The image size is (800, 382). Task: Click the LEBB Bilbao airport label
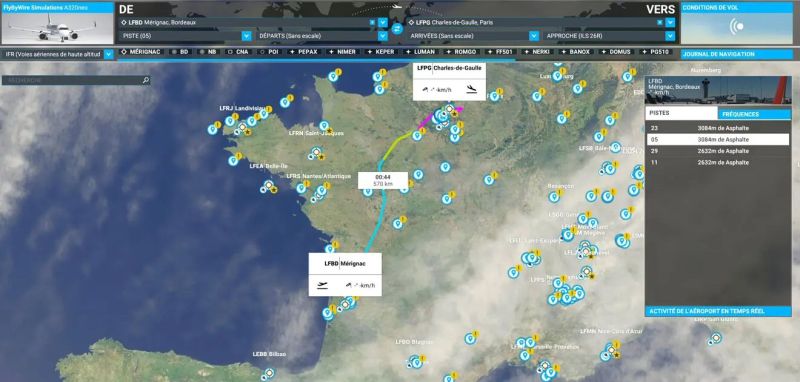pos(269,354)
